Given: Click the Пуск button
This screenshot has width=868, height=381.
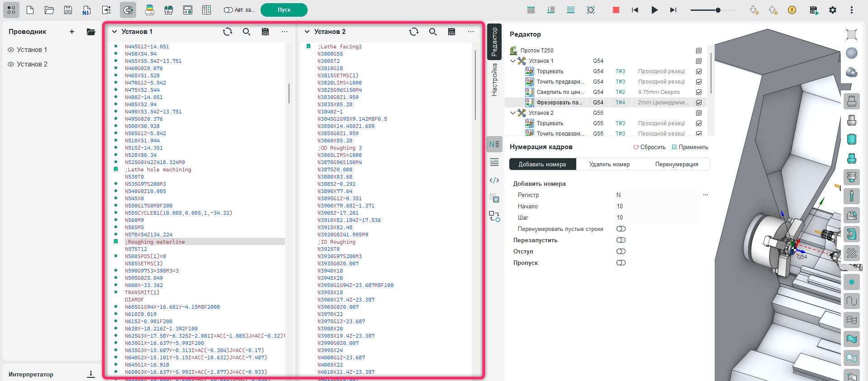Looking at the screenshot, I should 284,10.
